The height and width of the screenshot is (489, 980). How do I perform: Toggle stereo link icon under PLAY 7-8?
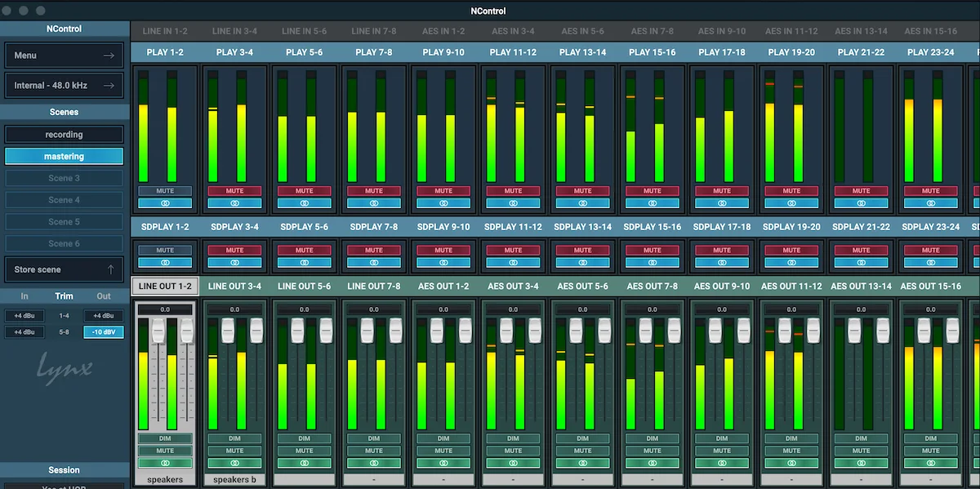coord(374,203)
